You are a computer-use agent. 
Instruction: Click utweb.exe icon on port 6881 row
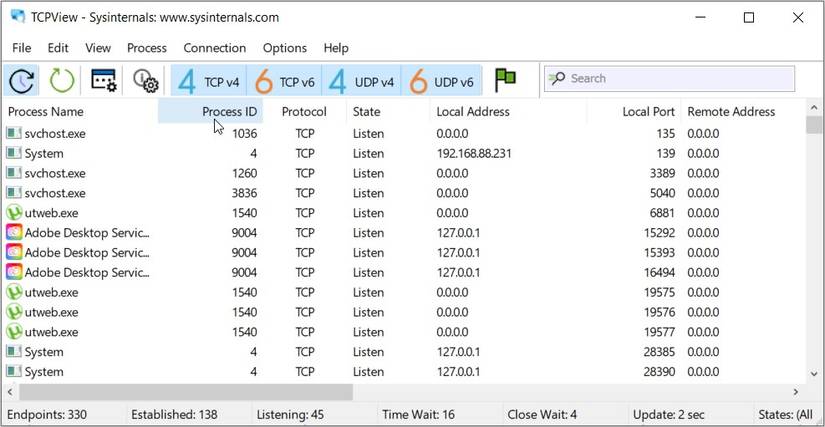point(14,213)
